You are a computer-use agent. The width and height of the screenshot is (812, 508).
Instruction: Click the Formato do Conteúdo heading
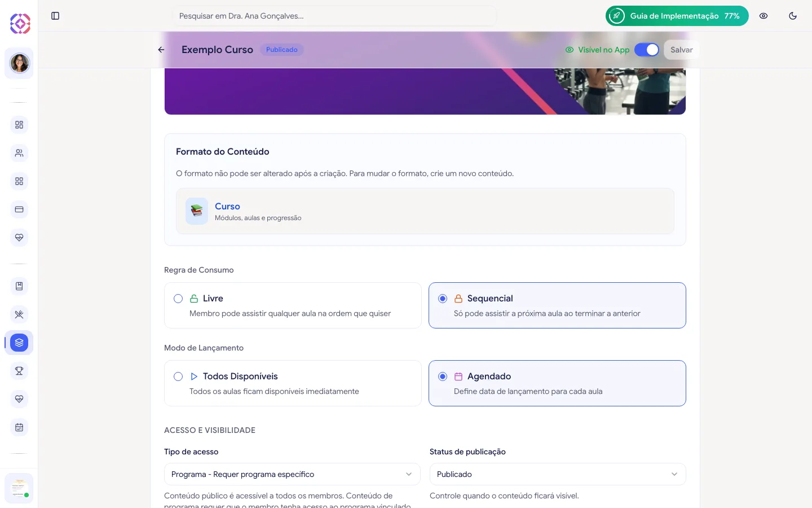[223, 151]
